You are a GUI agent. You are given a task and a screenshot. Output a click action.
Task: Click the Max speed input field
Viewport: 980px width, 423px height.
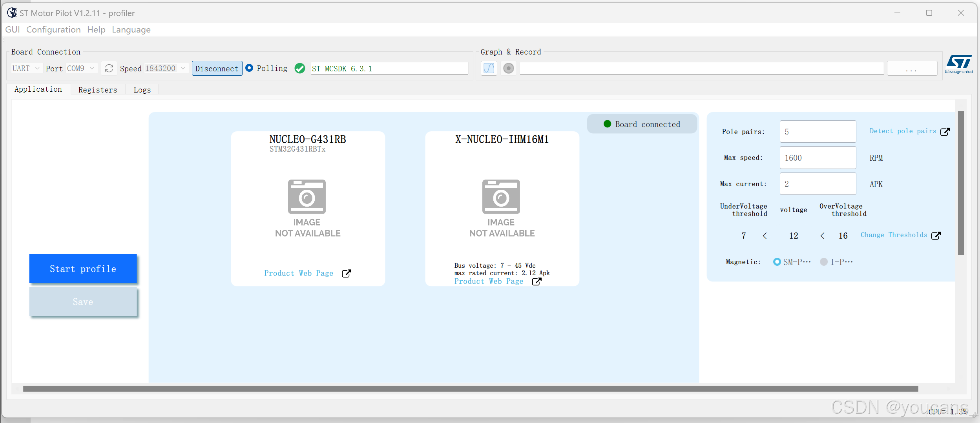tap(818, 158)
